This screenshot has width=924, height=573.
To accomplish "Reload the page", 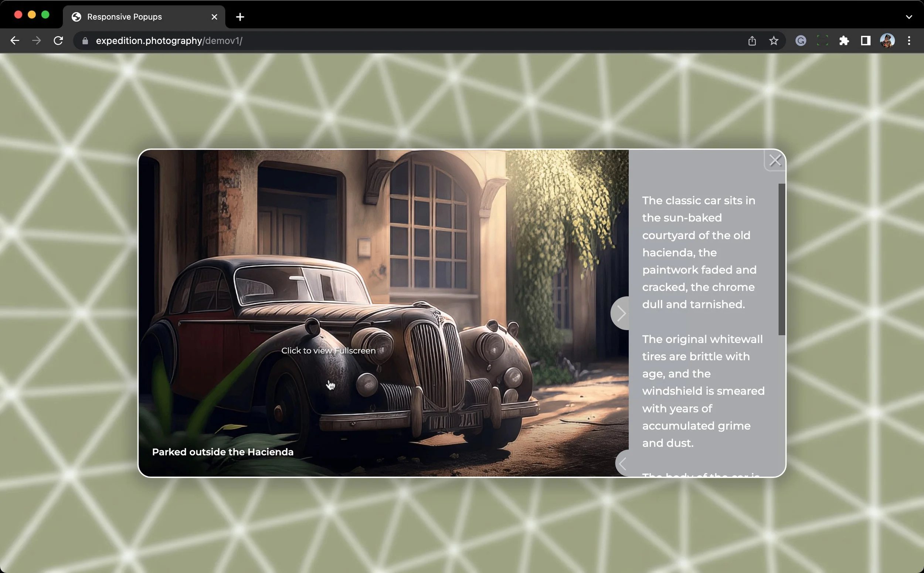I will coord(58,41).
